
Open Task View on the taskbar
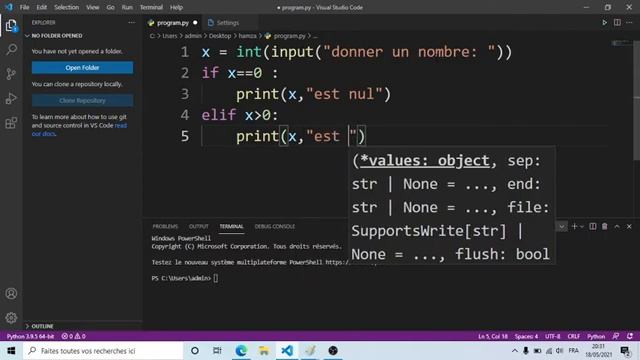click(x=217, y=351)
